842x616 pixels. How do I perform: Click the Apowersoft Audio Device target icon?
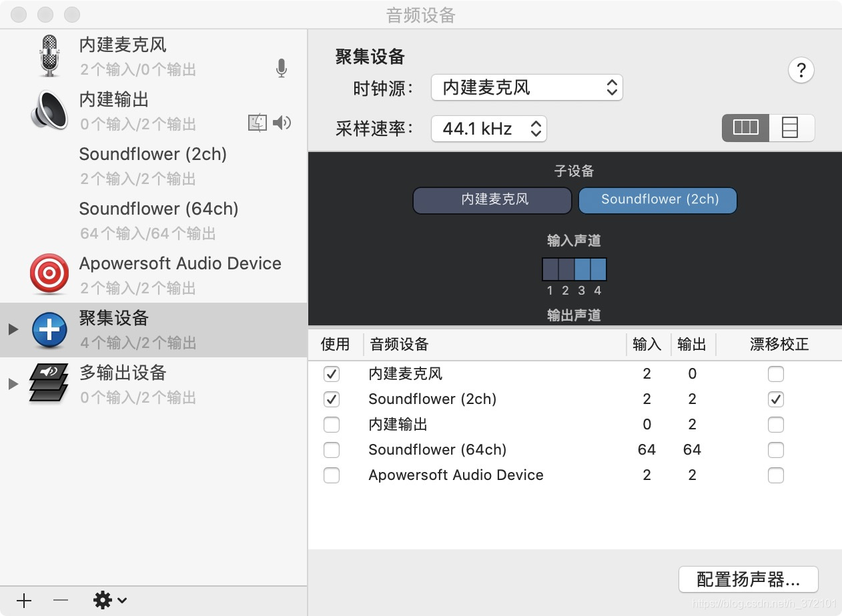(x=49, y=274)
